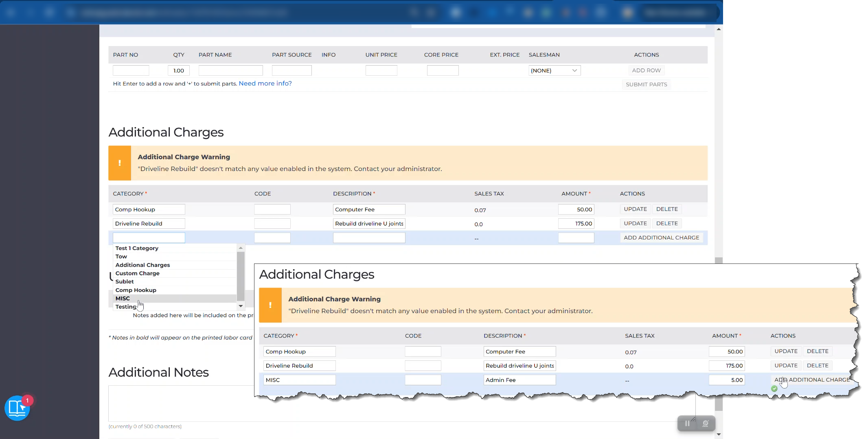Click the category list down arrow
The image size is (868, 439).
[x=241, y=306]
